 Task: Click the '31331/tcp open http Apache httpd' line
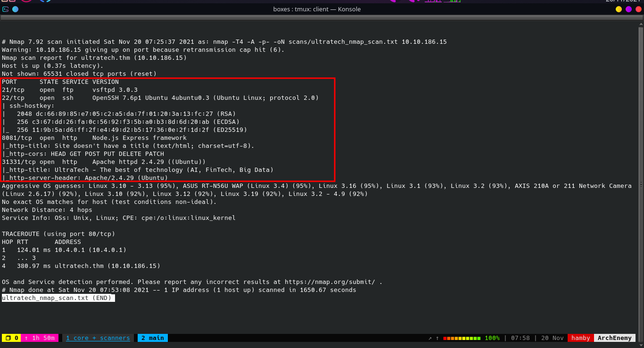tap(104, 162)
